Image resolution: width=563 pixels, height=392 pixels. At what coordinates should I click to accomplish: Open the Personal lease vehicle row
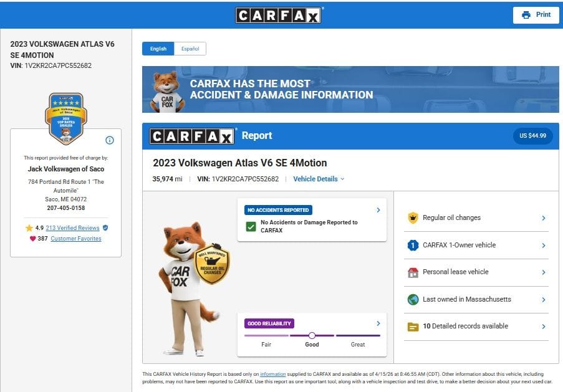[x=477, y=272]
